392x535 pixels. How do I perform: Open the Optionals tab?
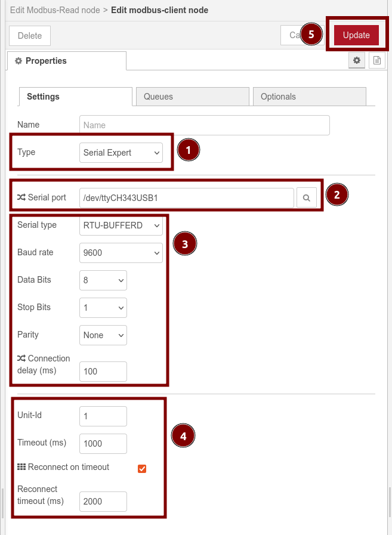[310, 97]
